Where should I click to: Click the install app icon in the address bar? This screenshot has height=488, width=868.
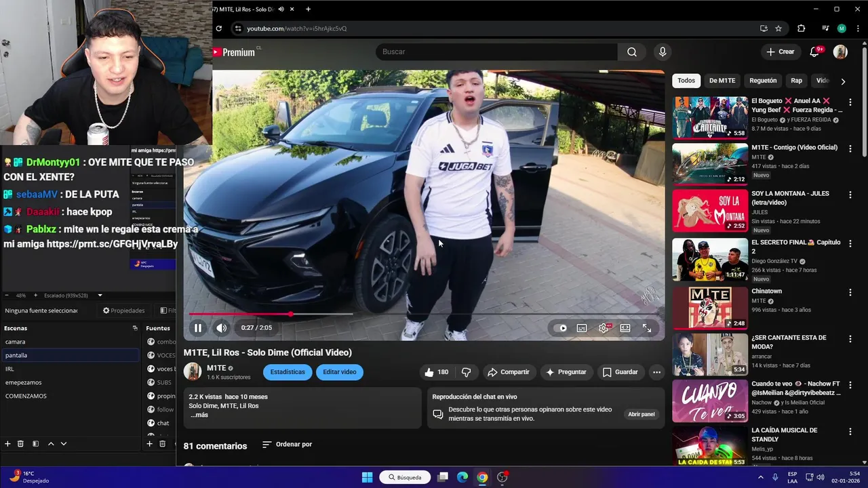[764, 28]
